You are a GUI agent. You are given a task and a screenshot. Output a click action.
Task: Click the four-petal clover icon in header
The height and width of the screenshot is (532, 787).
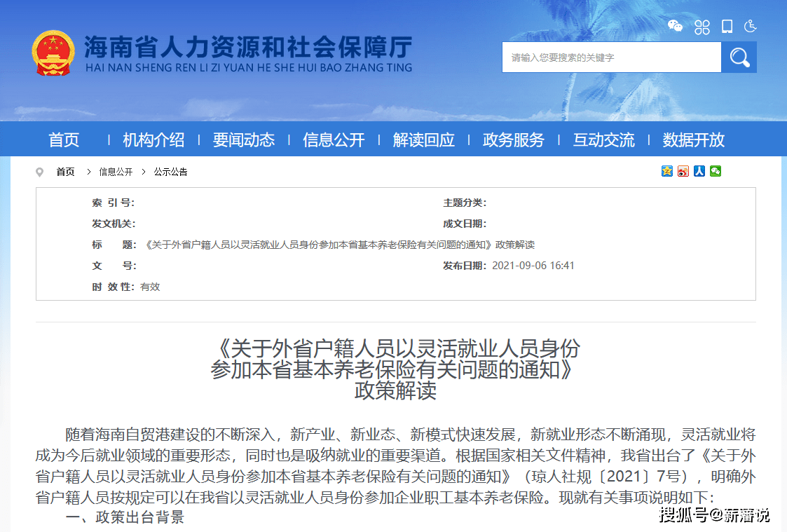(702, 27)
